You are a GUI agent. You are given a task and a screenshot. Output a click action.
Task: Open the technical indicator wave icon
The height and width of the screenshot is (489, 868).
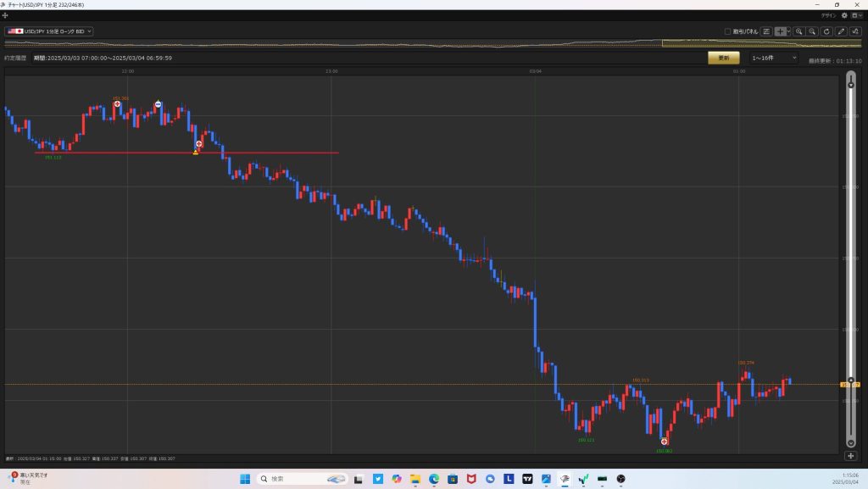point(855,31)
